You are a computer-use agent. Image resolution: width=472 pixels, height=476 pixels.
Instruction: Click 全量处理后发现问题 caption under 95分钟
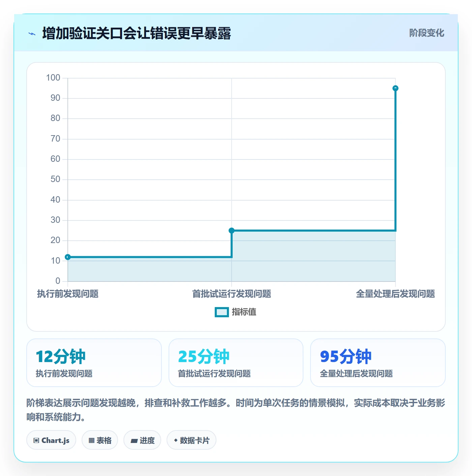[x=356, y=374]
